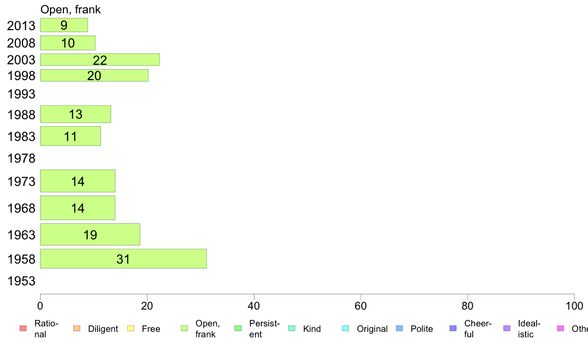Click the Open, frank chart title
Image resolution: width=588 pixels, height=364 pixels.
70,9
